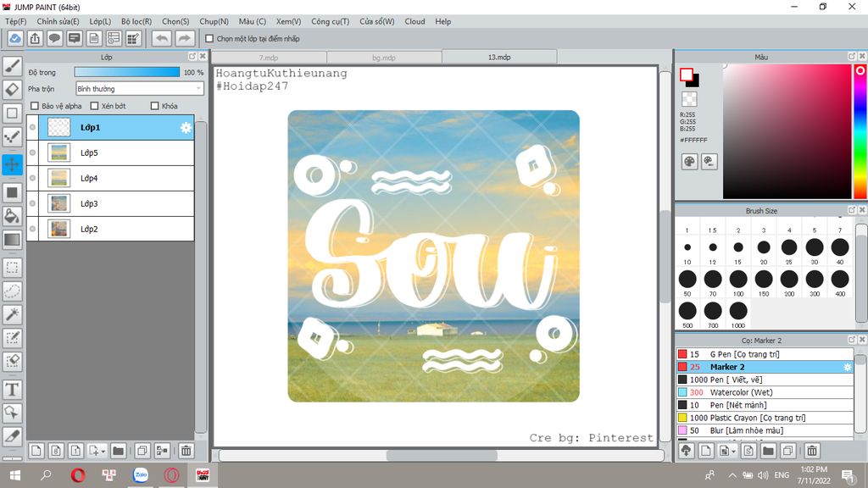Open the Pha trộn blend mode dropdown
Viewport: 868px width, 488px height.
coord(140,88)
